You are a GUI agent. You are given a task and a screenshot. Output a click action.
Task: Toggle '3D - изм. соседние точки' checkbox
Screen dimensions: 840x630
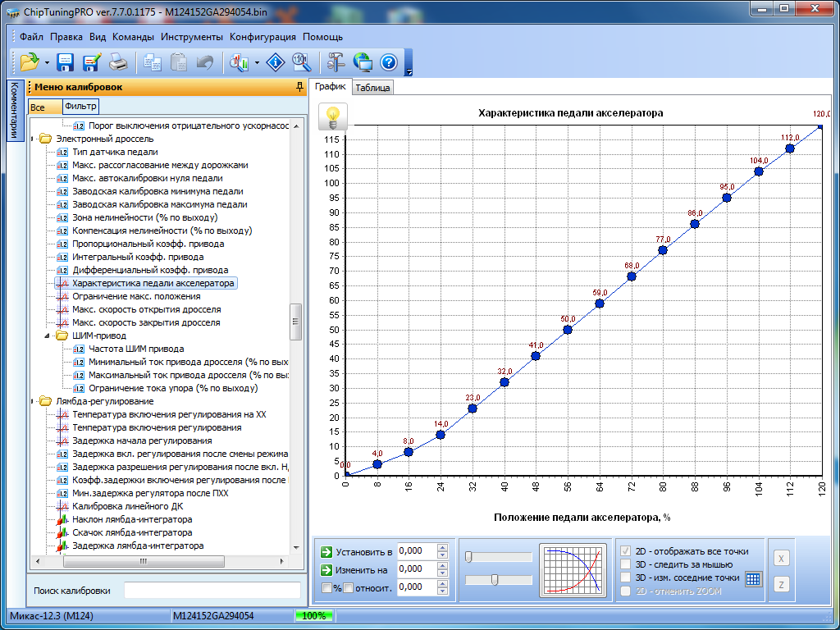[627, 577]
